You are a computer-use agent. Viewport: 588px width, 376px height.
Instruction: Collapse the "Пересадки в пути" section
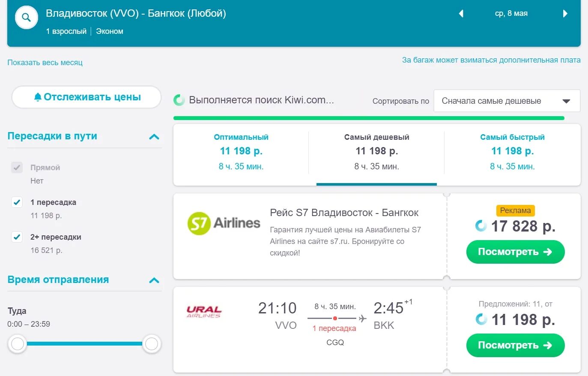(154, 137)
